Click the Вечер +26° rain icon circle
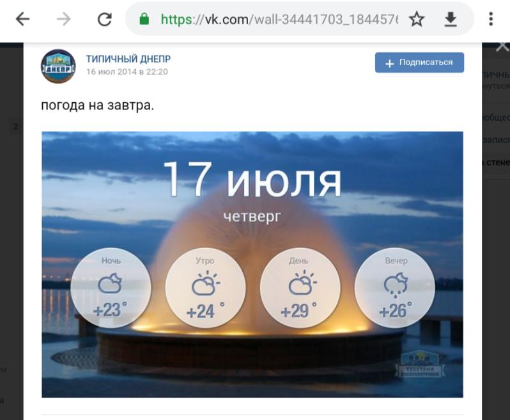This screenshot has height=420, width=510. (395, 288)
